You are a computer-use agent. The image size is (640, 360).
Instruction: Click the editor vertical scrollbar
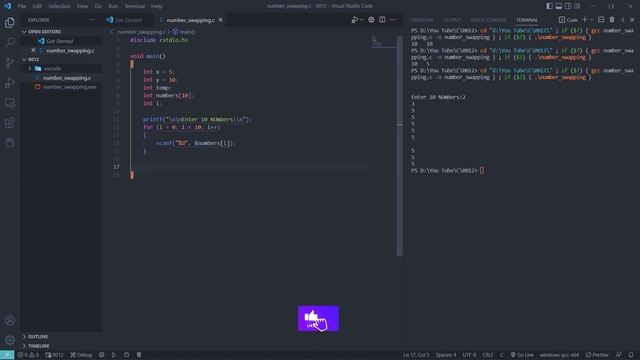pos(399,146)
